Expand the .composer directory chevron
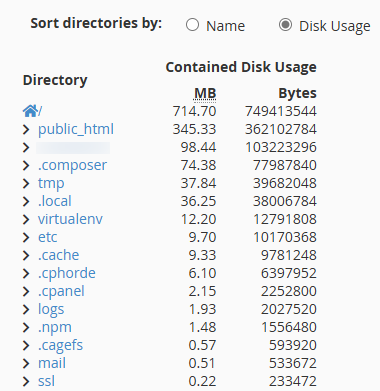This screenshot has width=380, height=391. 26,165
